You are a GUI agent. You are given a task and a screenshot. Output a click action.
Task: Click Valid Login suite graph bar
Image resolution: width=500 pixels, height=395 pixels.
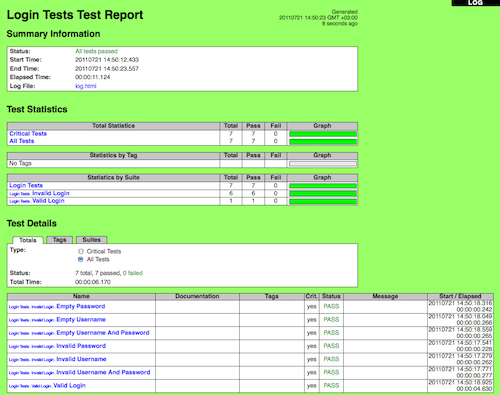323,201
